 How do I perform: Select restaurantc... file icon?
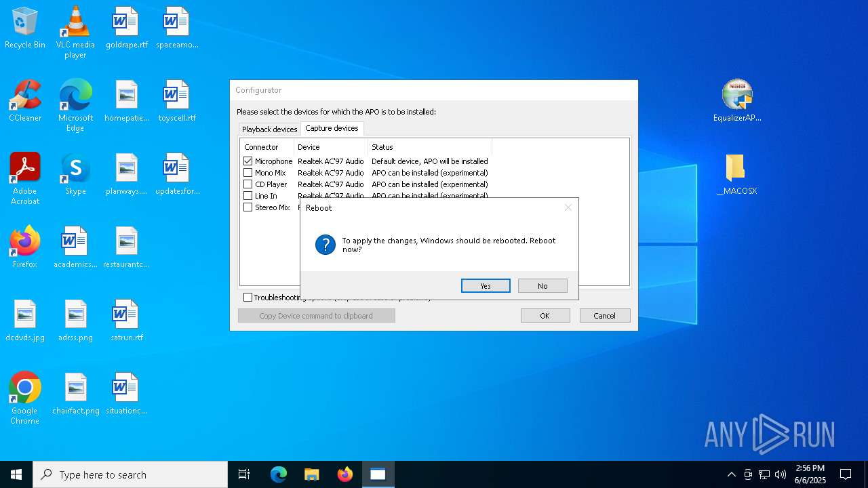coord(126,248)
